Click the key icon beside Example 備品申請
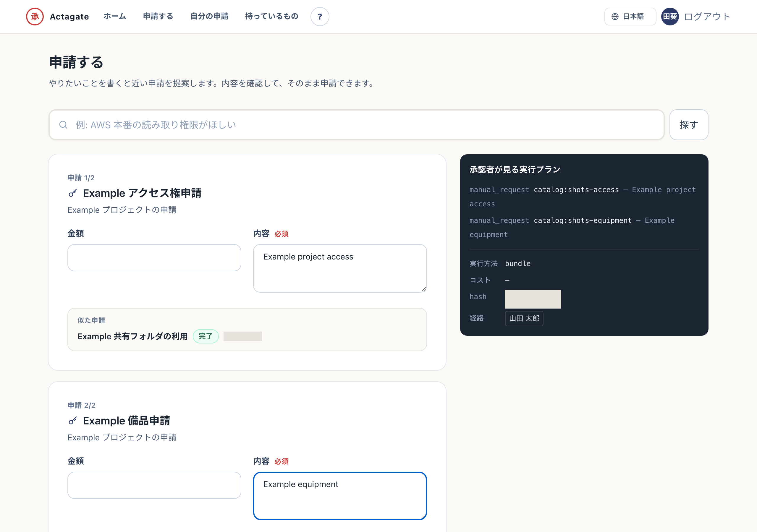 72,421
